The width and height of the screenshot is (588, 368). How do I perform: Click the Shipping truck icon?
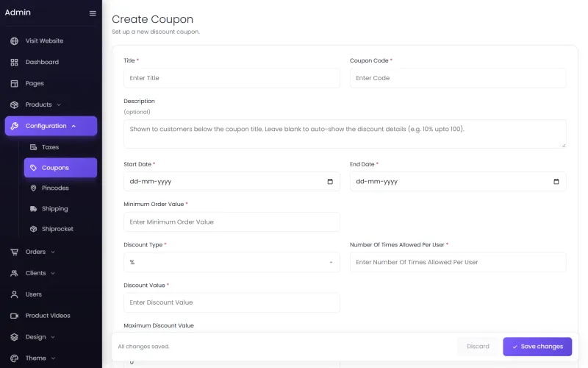tap(33, 208)
